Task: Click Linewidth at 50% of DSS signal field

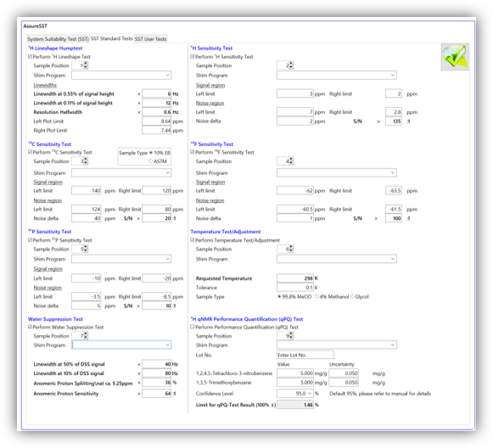Action: (157, 364)
